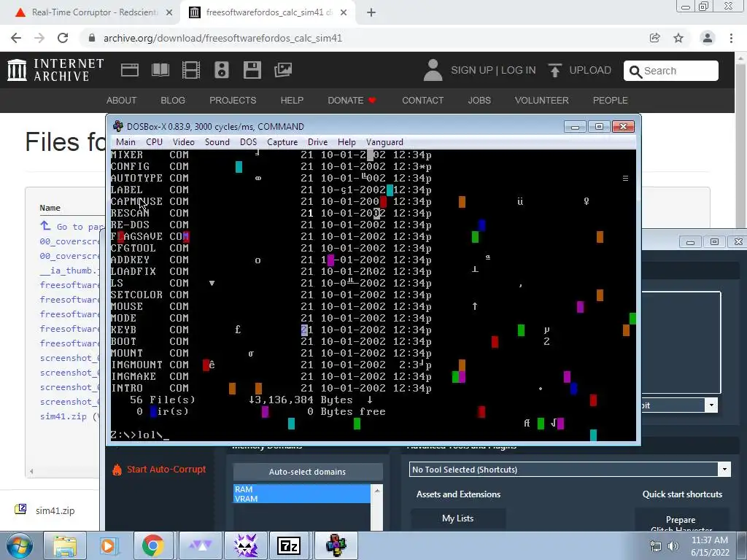Open the Web archive icon in Archive header
The height and width of the screenshot is (560, 747).
130,70
